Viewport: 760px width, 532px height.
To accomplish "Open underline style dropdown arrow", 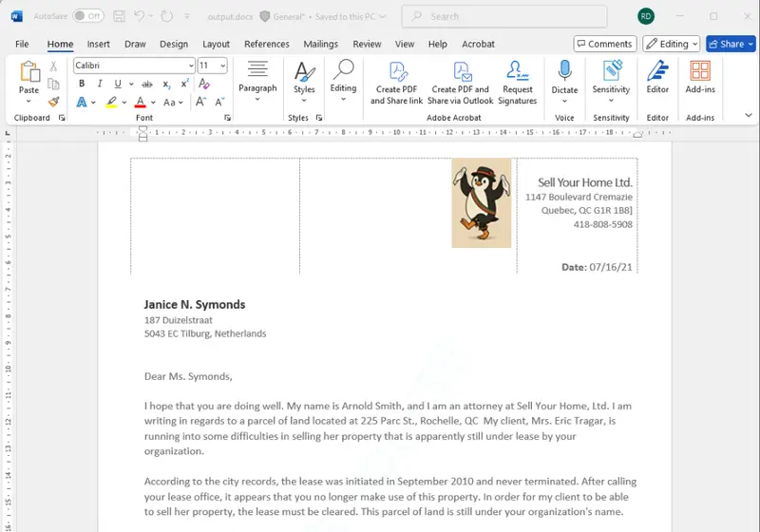I will click(131, 84).
